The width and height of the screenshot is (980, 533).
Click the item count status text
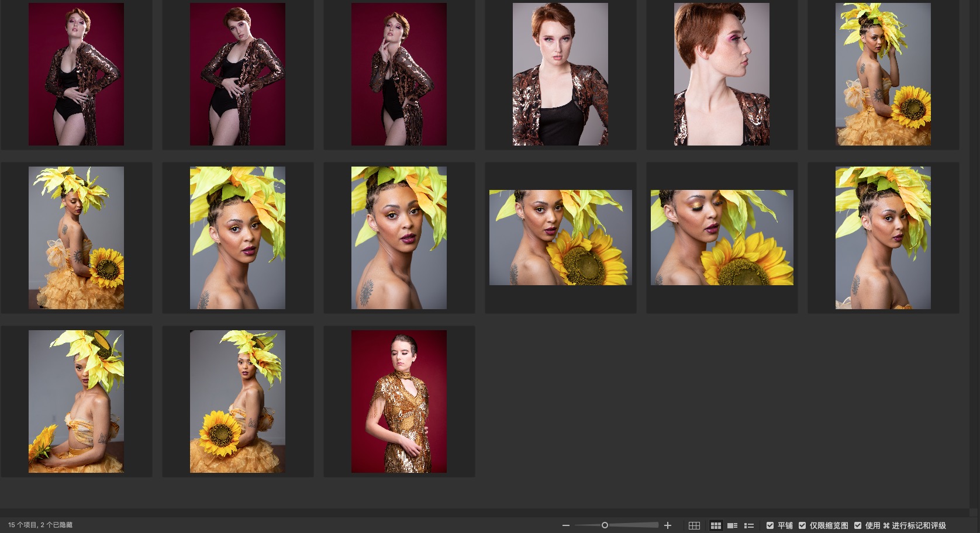click(x=40, y=525)
